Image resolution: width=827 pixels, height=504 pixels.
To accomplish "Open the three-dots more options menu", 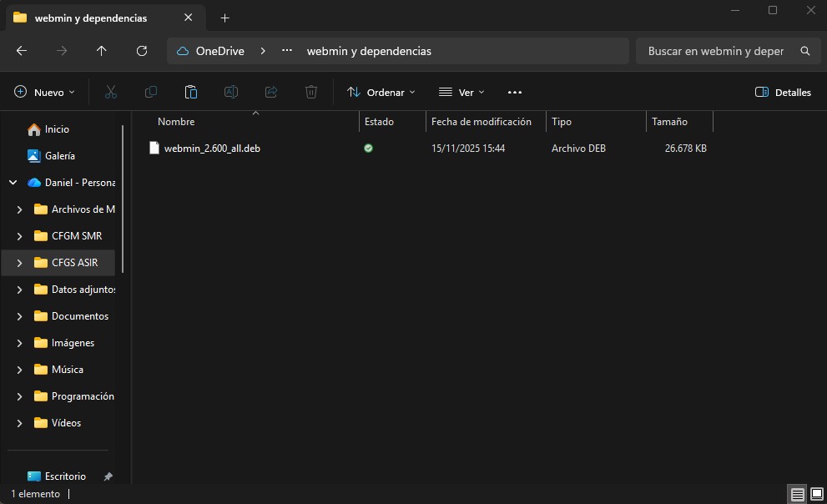I will pos(515,93).
